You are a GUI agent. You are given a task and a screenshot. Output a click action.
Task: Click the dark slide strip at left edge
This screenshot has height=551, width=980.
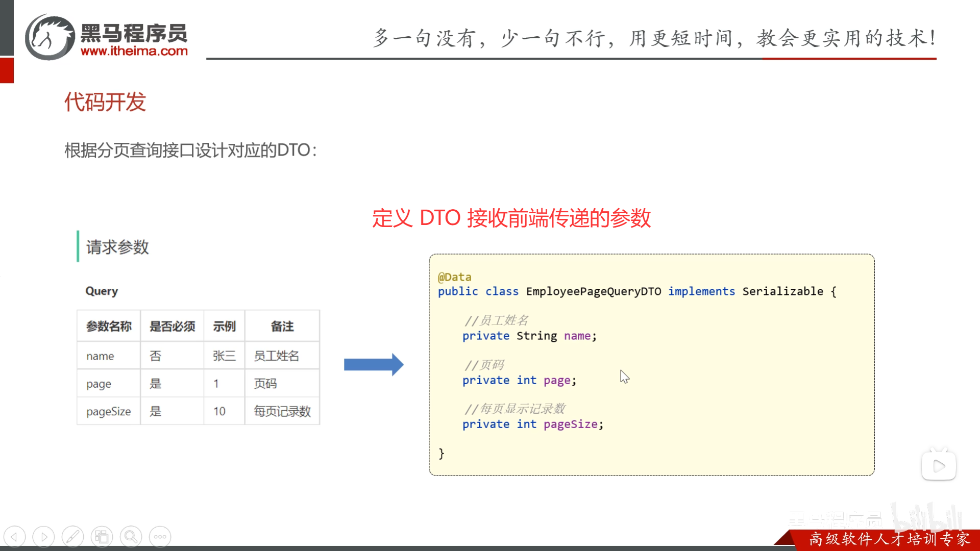(x=6, y=28)
